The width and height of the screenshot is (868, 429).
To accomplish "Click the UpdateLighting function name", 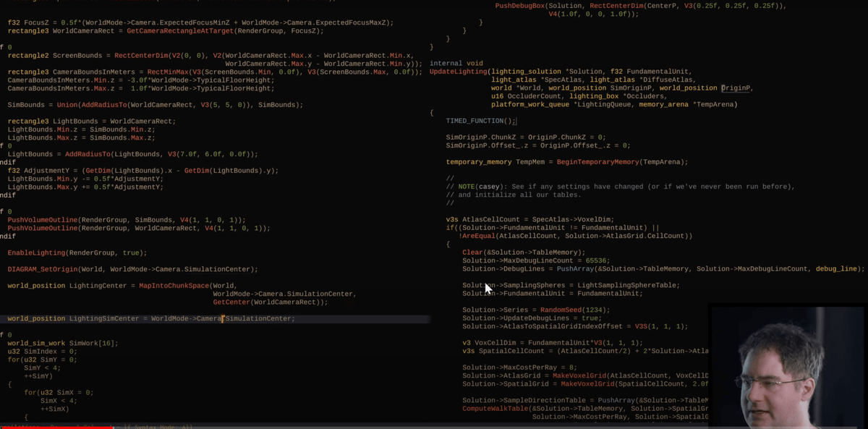I will 458,72.
